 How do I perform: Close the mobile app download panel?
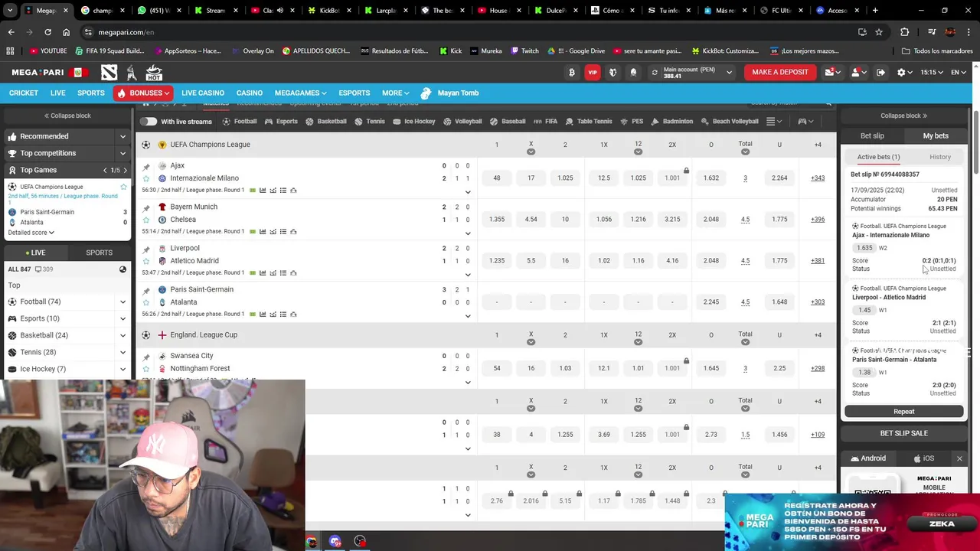959,458
